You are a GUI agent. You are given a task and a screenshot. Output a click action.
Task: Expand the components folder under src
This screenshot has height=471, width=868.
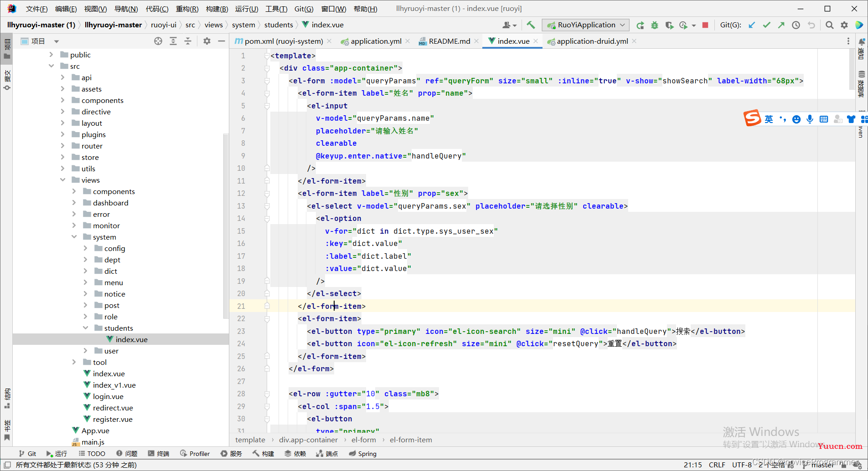62,100
